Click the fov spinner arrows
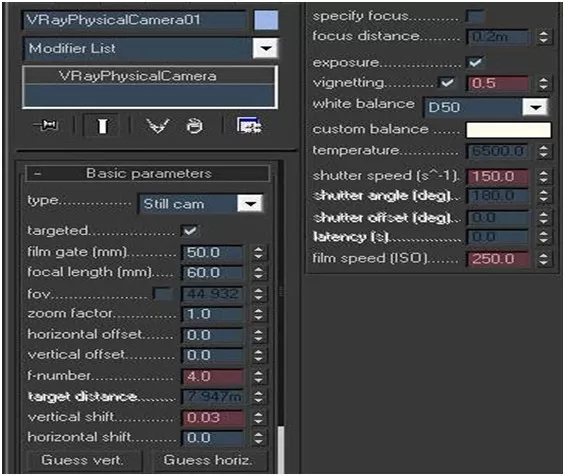Image resolution: width=565 pixels, height=476 pixels. pos(258,294)
